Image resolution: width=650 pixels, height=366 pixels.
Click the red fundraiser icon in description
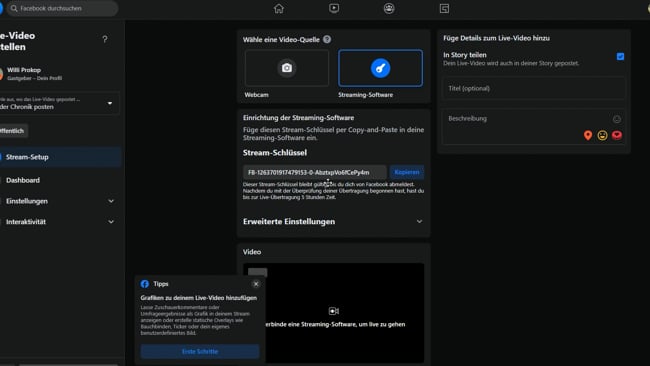tap(617, 135)
